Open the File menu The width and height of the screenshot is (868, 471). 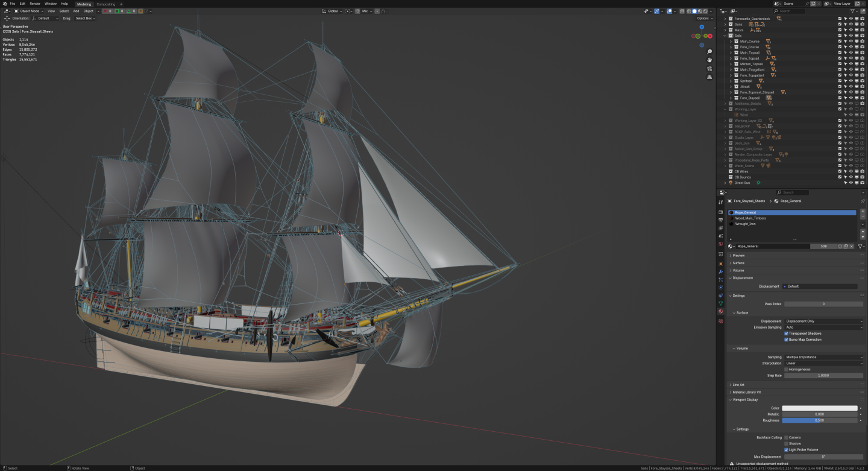(x=12, y=4)
